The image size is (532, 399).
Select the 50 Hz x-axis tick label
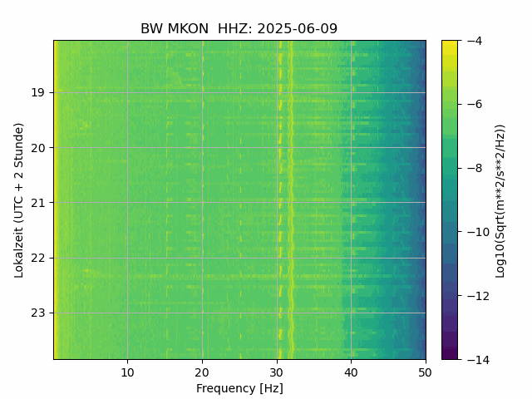(425, 373)
